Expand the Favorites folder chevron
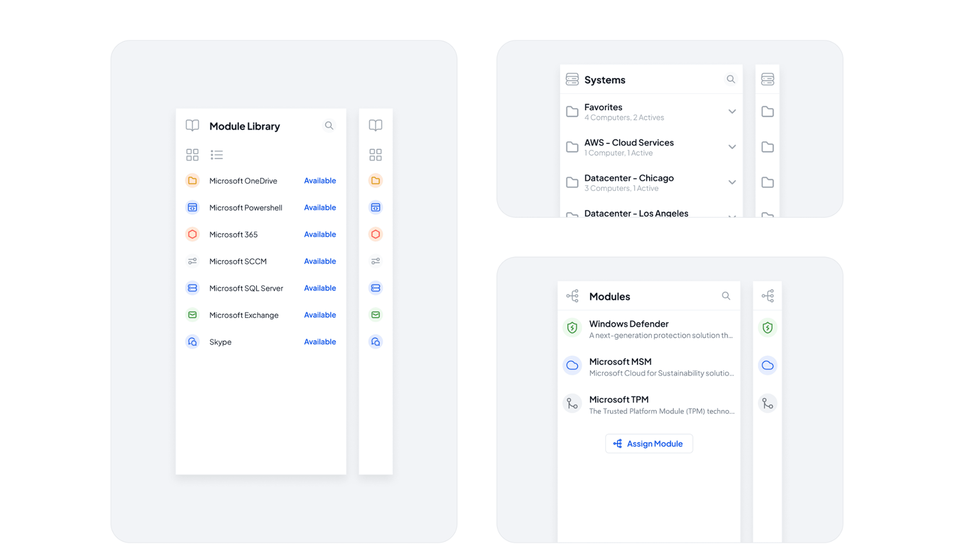 point(732,111)
